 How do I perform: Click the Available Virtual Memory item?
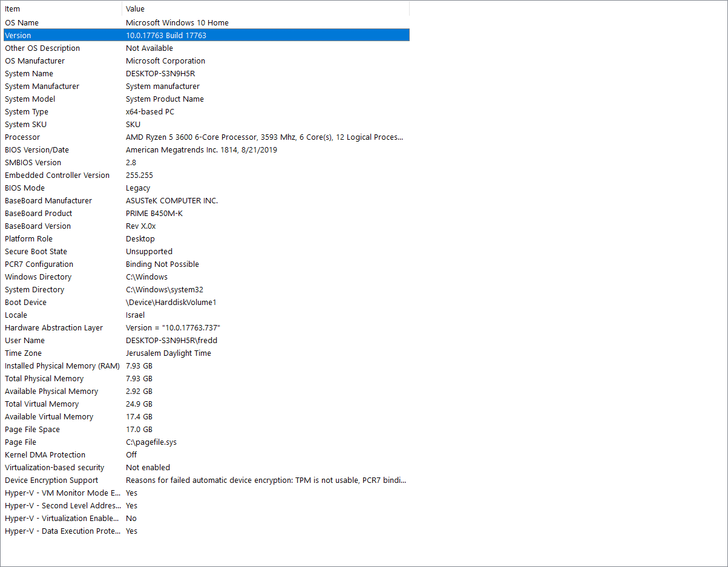tap(49, 417)
